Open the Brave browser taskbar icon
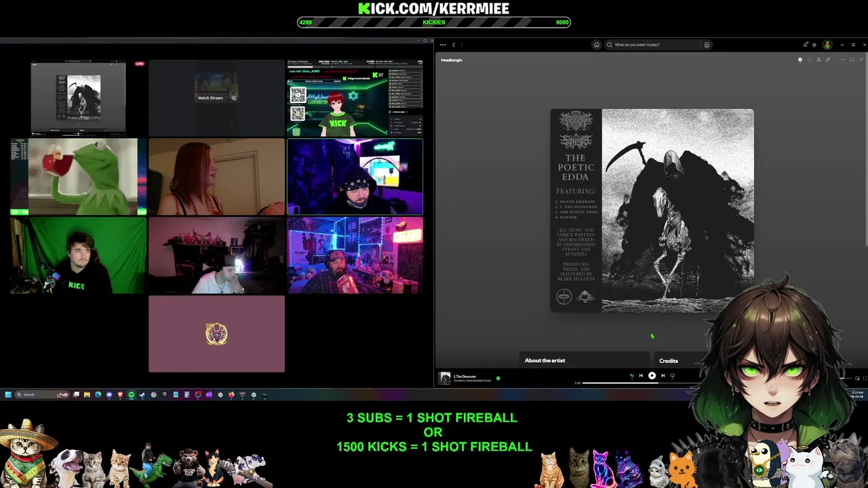 pyautogui.click(x=120, y=394)
